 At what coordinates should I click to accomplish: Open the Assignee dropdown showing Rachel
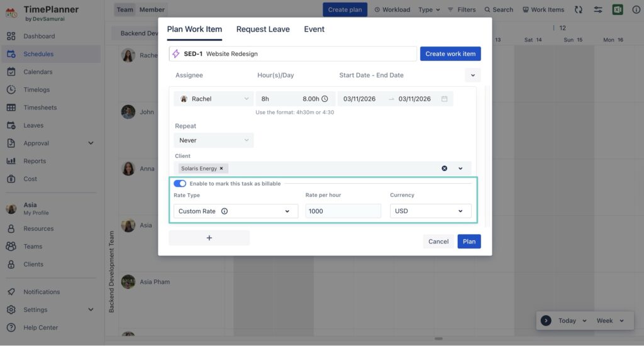click(214, 99)
